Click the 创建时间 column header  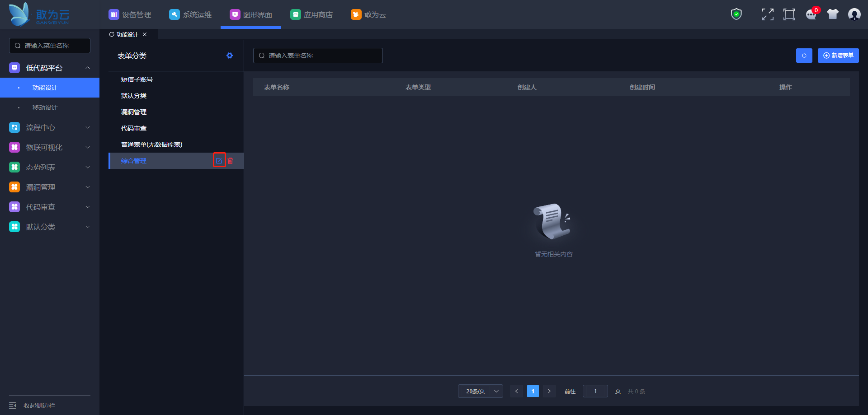642,87
